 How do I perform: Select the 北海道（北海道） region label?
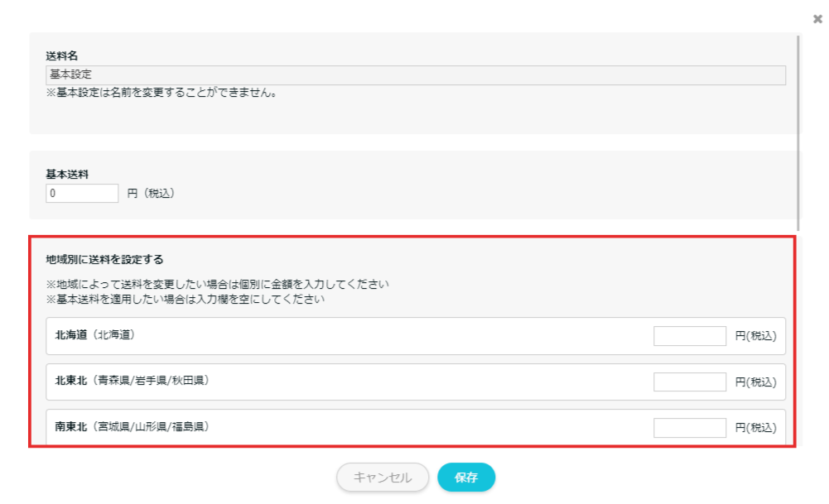[94, 335]
